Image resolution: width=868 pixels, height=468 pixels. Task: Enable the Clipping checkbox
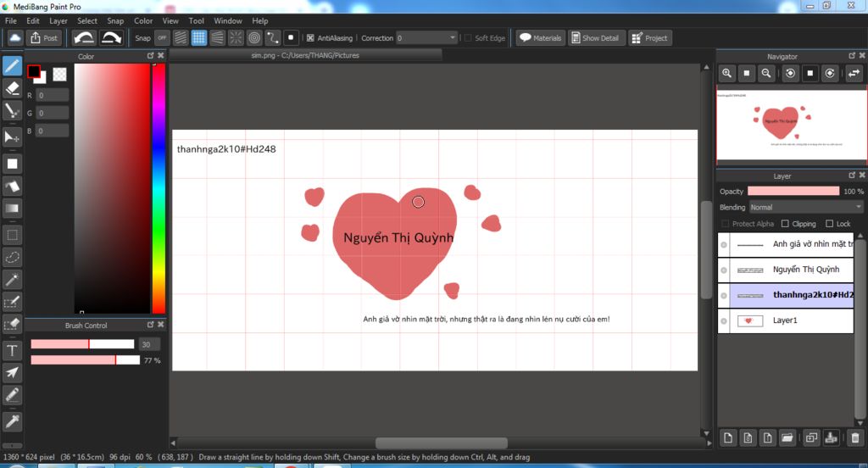click(785, 224)
